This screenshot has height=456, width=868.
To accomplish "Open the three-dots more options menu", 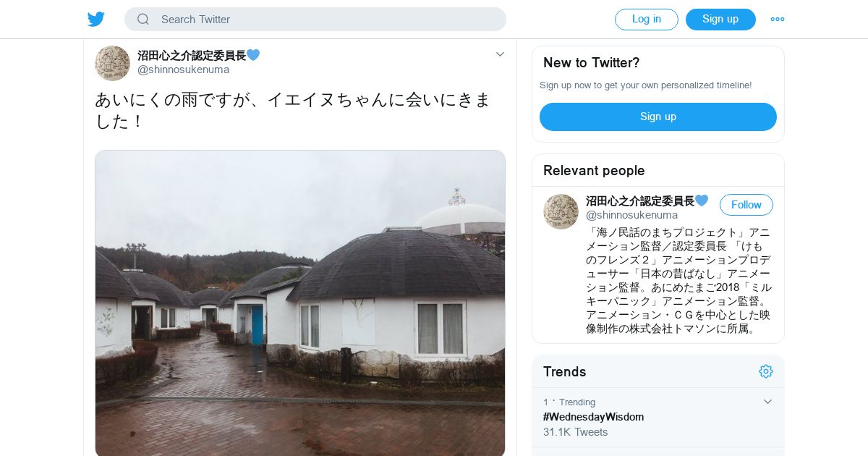I will pos(778,20).
